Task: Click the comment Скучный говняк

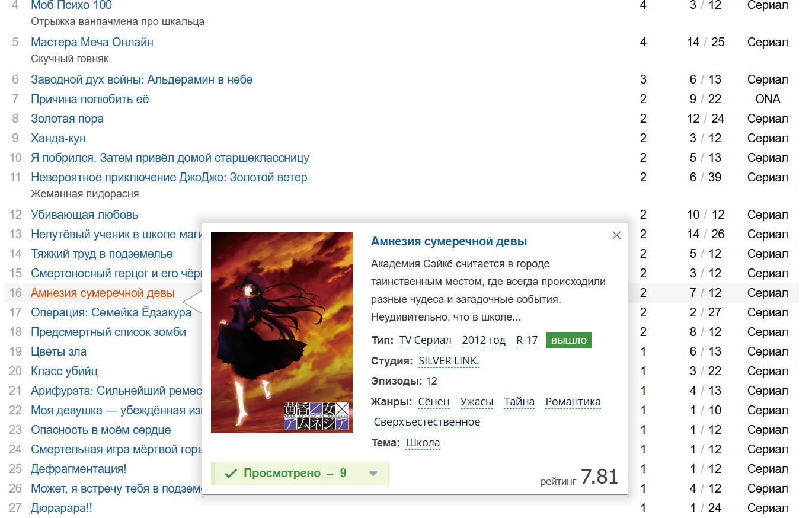Action: coord(69,59)
